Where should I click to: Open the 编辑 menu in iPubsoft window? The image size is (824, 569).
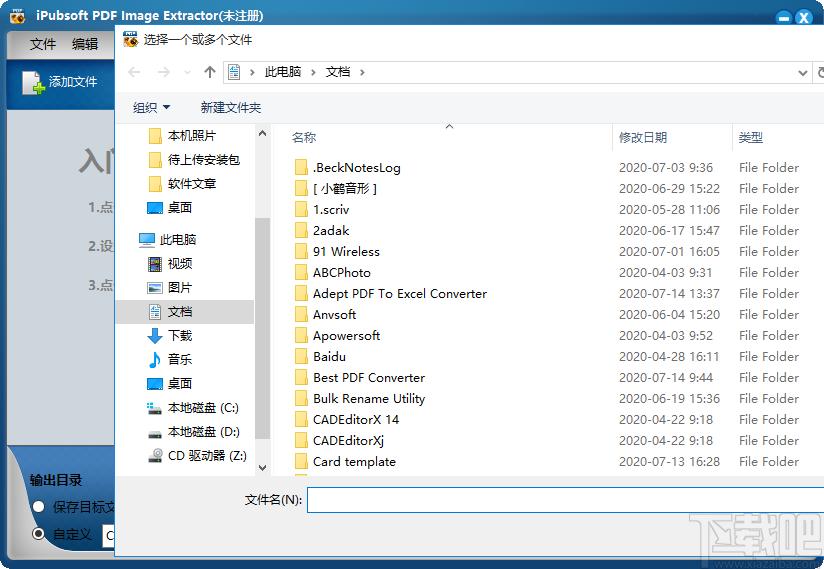tap(85, 44)
